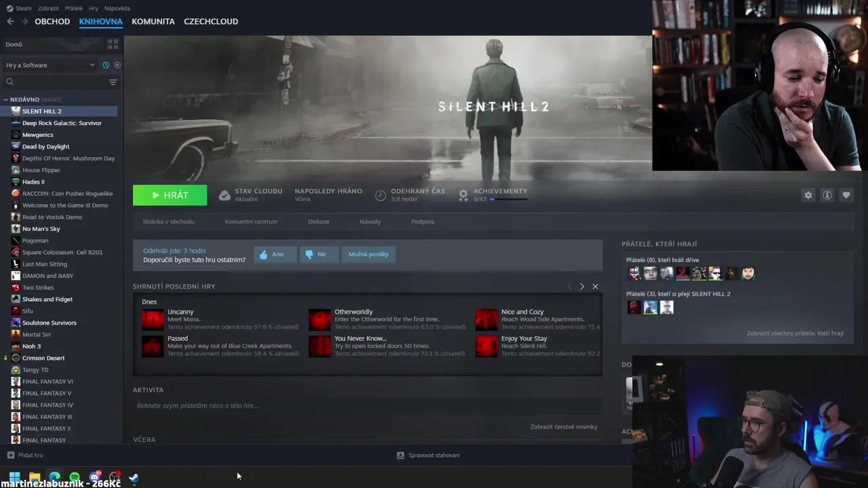Open Windows Start button on taskbar
Image resolution: width=868 pixels, height=488 pixels.
click(15, 478)
